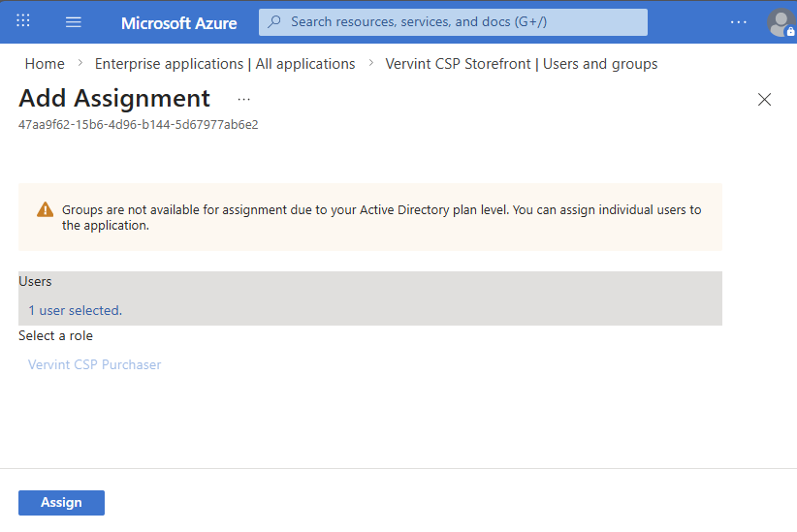Image resolution: width=797 pixels, height=532 pixels.
Task: Click the chevron after the All applications breadcrumb
Action: (370, 63)
